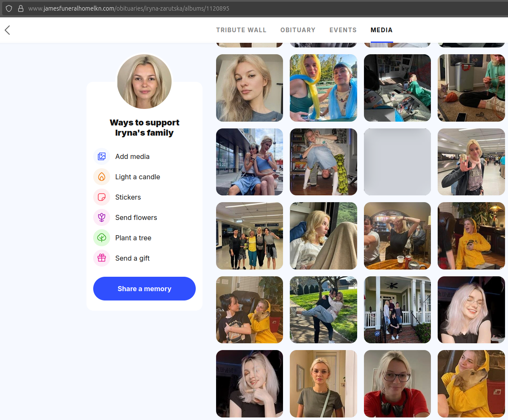Image resolution: width=508 pixels, height=420 pixels.
Task: Click the browser tracking protection shield icon
Action: point(9,8)
